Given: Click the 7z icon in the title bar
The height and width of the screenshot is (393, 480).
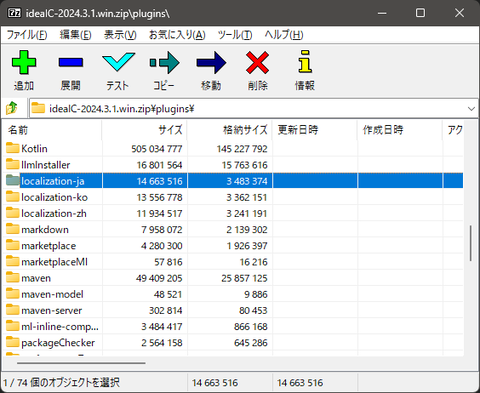Looking at the screenshot, I should (x=14, y=13).
